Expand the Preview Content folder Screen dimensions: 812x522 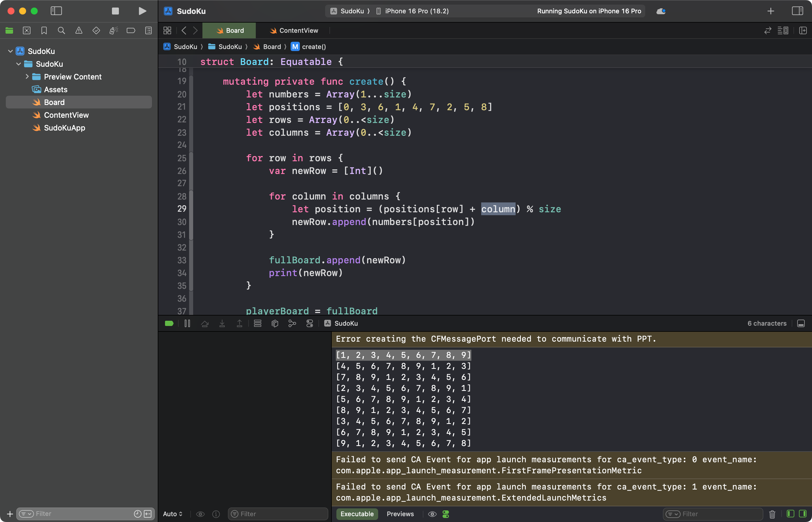click(x=27, y=77)
